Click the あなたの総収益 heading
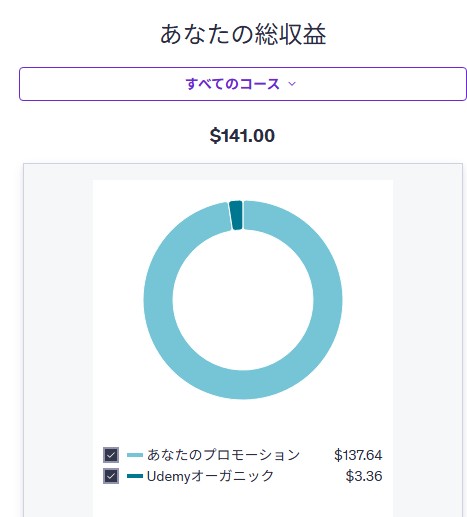This screenshot has width=467, height=517. coord(243,34)
